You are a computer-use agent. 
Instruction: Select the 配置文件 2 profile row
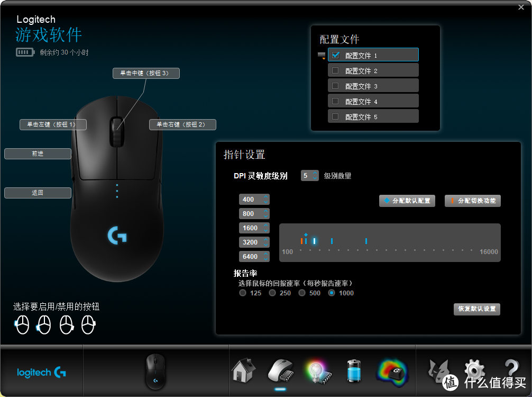[x=373, y=70]
